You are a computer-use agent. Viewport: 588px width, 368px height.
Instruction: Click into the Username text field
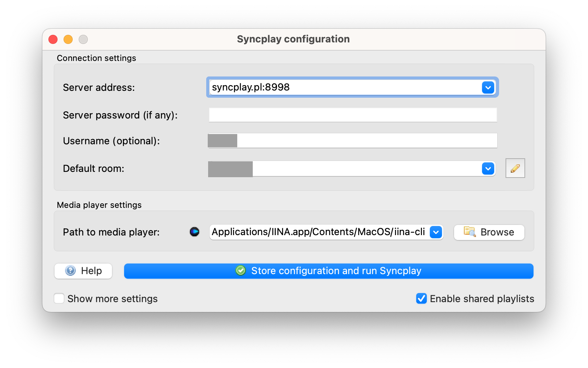(366, 141)
